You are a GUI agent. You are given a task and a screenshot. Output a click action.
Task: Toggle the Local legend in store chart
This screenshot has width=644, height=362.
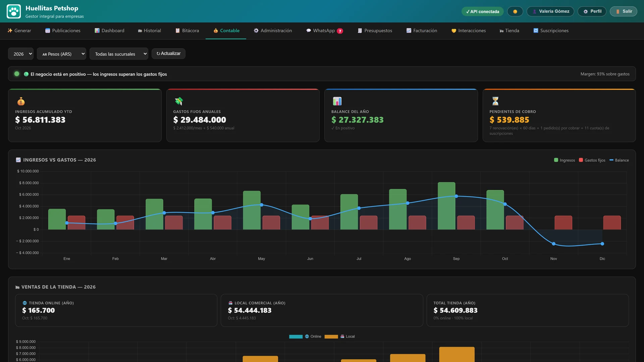(339, 337)
